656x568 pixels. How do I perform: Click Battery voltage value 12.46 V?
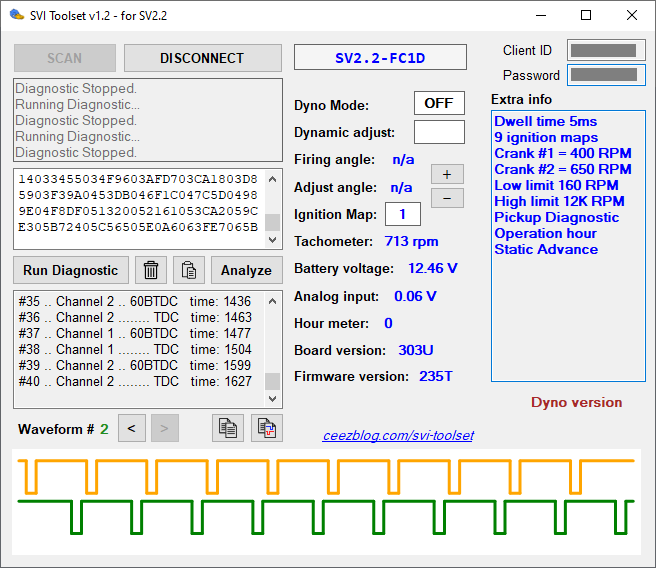[433, 268]
